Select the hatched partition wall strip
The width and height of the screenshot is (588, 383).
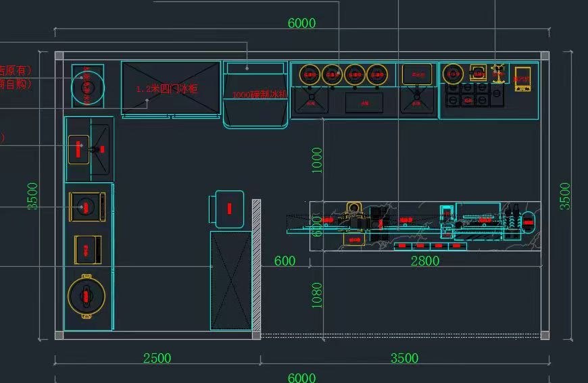click(x=257, y=265)
